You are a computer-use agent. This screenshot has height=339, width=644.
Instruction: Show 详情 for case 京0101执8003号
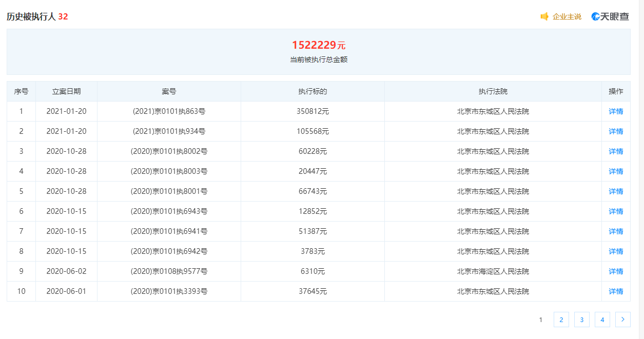click(x=616, y=171)
